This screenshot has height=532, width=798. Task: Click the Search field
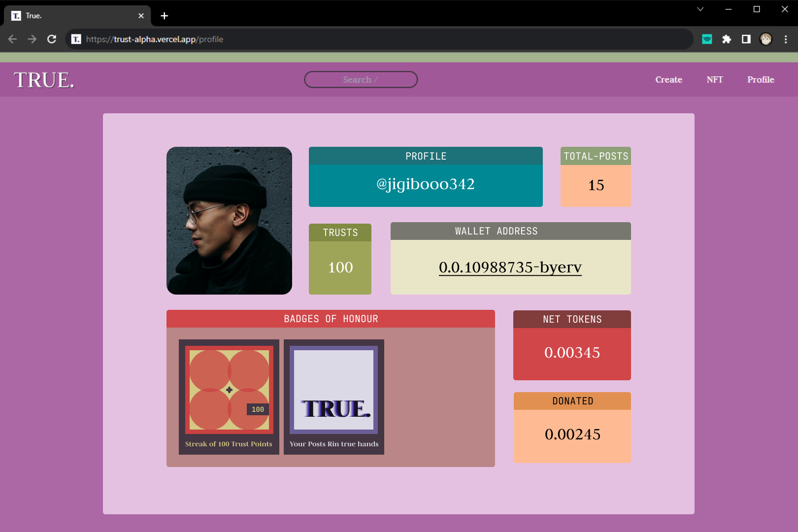pos(361,79)
